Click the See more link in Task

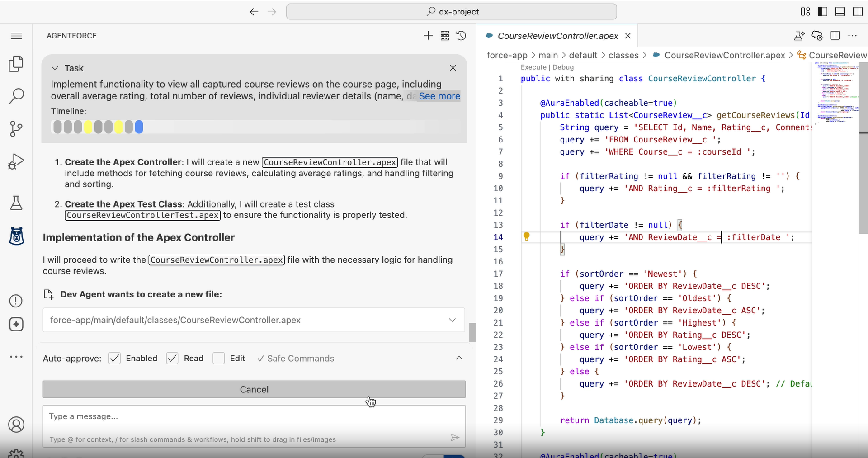439,96
